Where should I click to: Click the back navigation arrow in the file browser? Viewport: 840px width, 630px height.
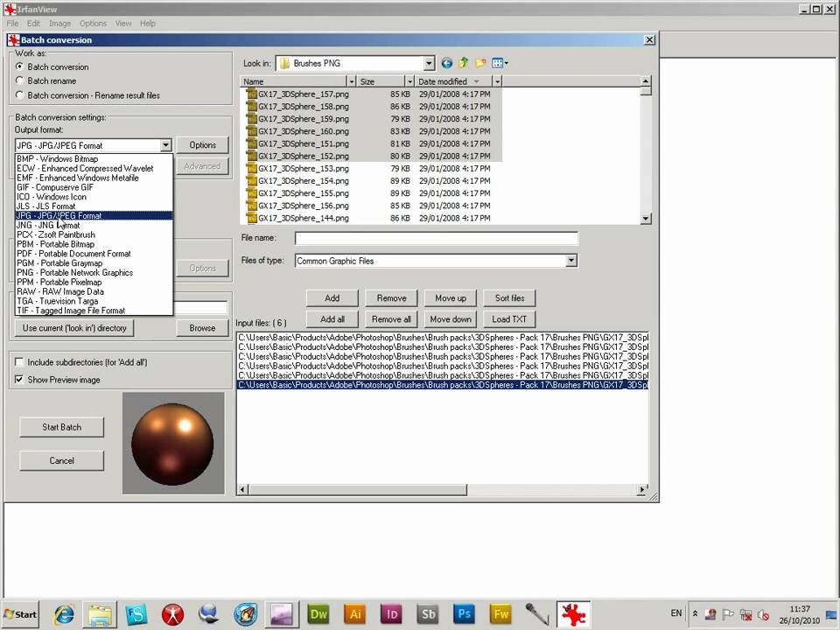tap(447, 63)
